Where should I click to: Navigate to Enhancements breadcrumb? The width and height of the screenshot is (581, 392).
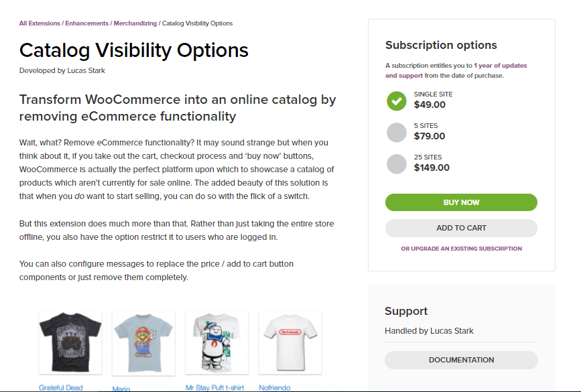87,23
